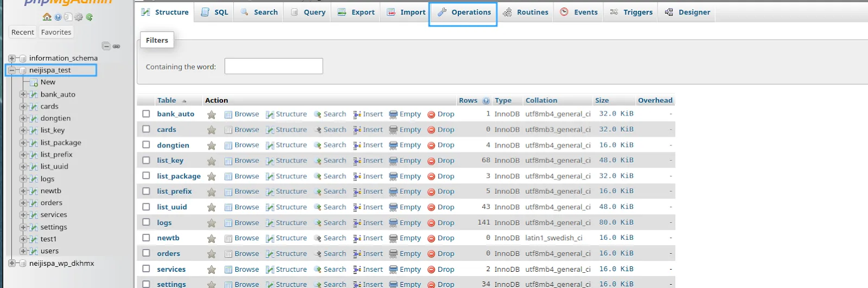The image size is (868, 288).
Task: Expand test1 node in navigation tree
Action: (x=23, y=239)
